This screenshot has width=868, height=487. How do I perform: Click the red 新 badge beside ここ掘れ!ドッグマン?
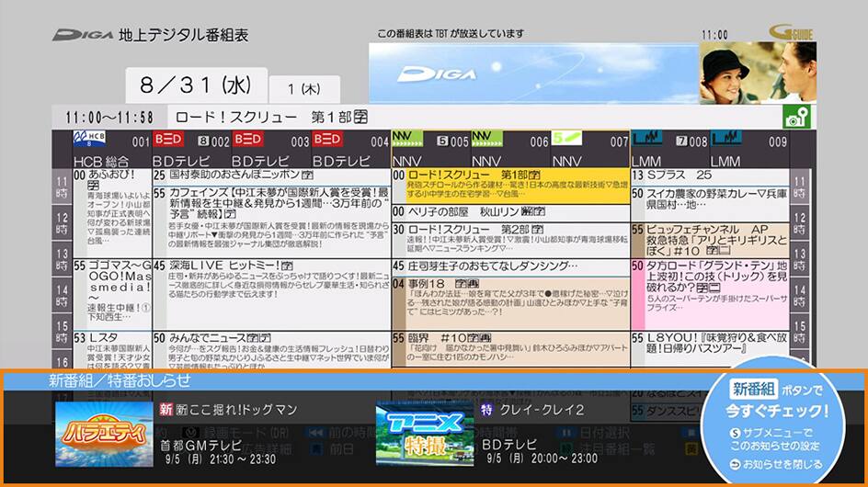pyautogui.click(x=166, y=410)
